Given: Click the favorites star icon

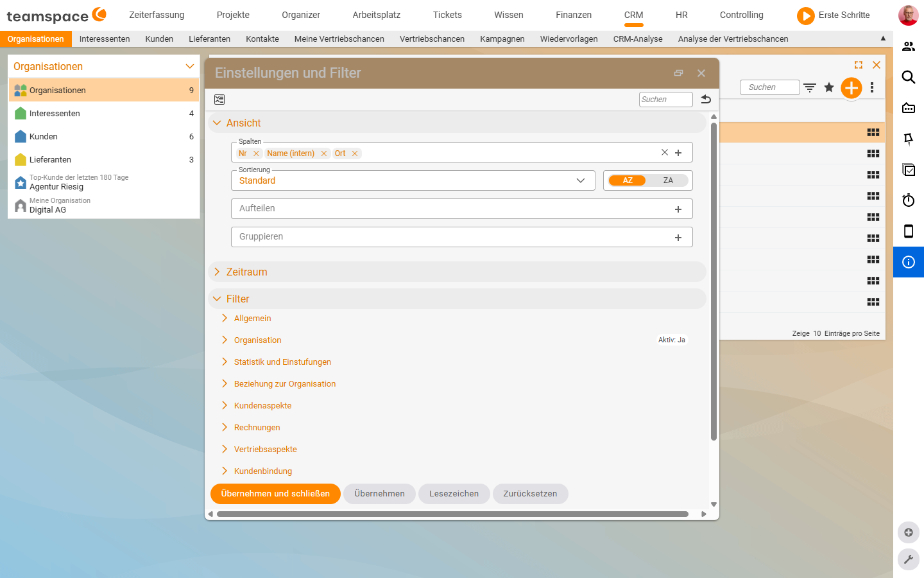Looking at the screenshot, I should point(829,87).
